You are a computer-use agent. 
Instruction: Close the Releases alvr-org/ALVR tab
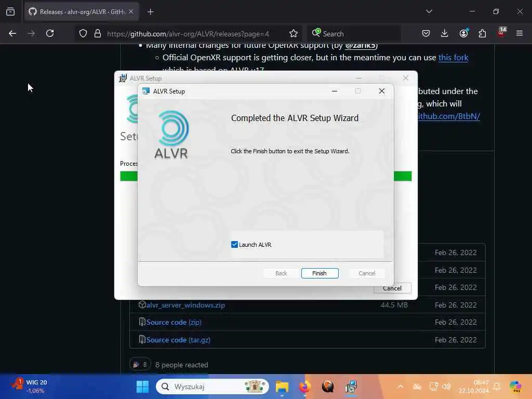pos(131,11)
